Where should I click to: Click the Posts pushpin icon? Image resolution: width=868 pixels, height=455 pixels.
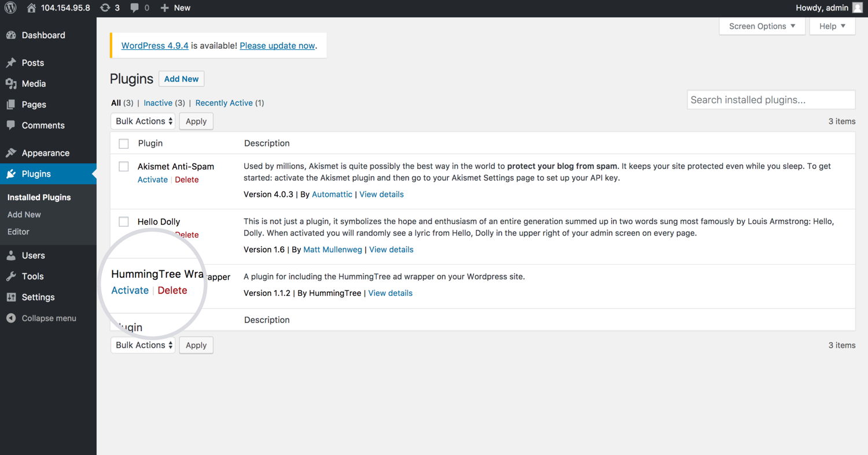click(x=11, y=63)
